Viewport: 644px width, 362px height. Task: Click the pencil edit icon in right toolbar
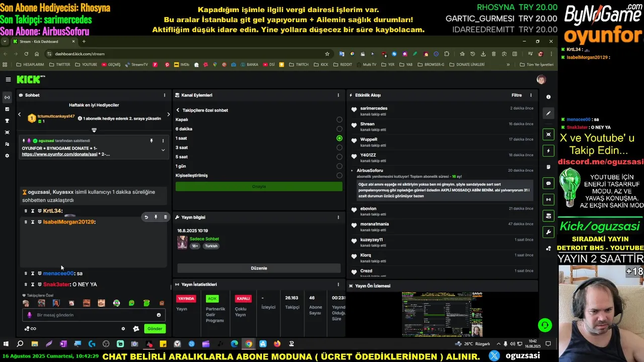548,114
